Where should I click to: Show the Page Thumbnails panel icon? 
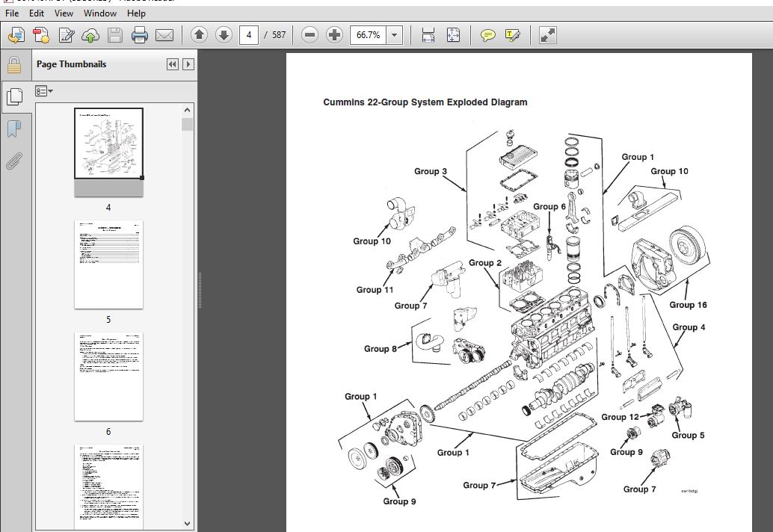[x=14, y=96]
